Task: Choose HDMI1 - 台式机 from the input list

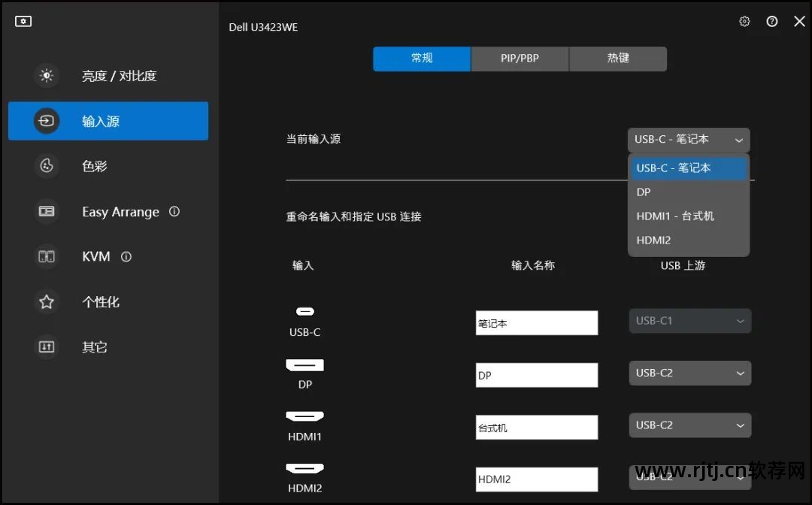Action: [674, 216]
